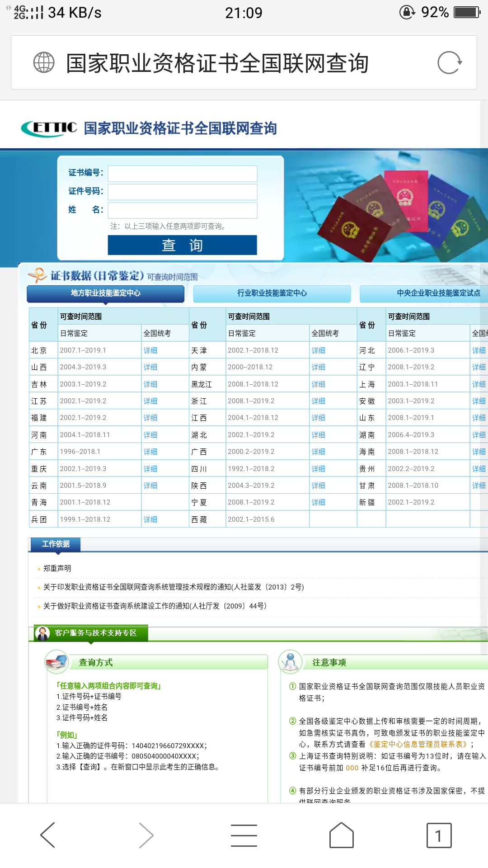
Task: Open 详细 link for 宁夏
Action: pos(319,502)
